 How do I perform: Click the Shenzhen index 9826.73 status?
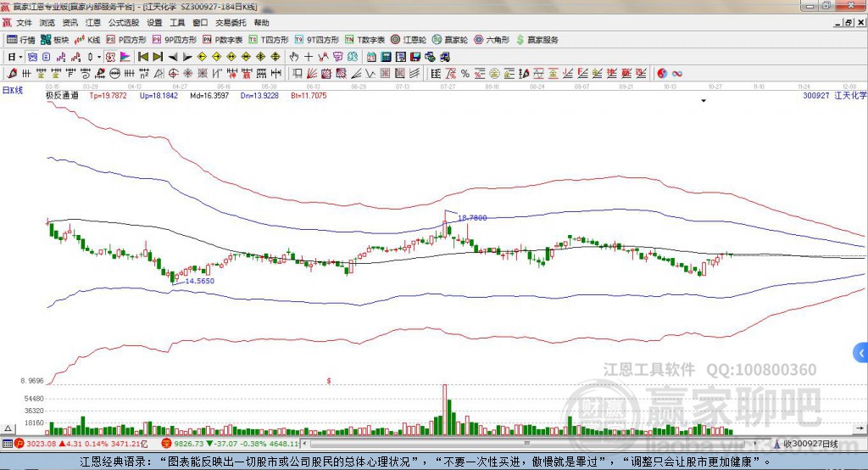[x=230, y=444]
